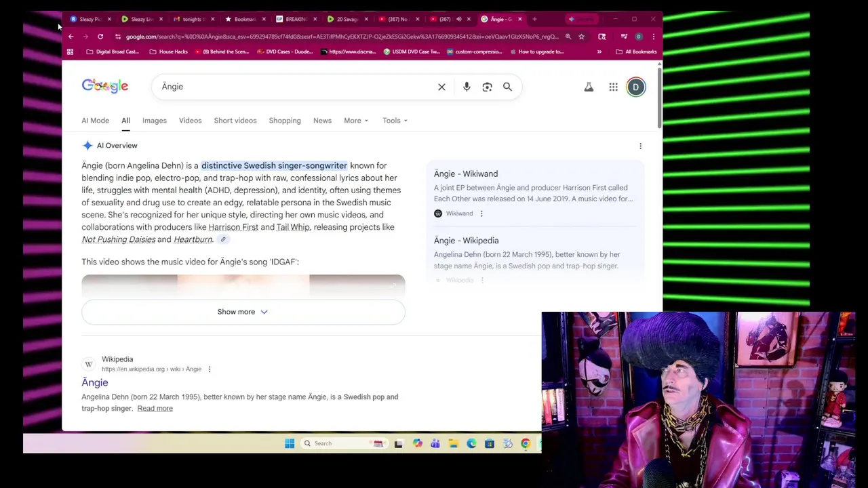This screenshot has height=488, width=868.
Task: Switch to the News tab
Action: point(322,121)
